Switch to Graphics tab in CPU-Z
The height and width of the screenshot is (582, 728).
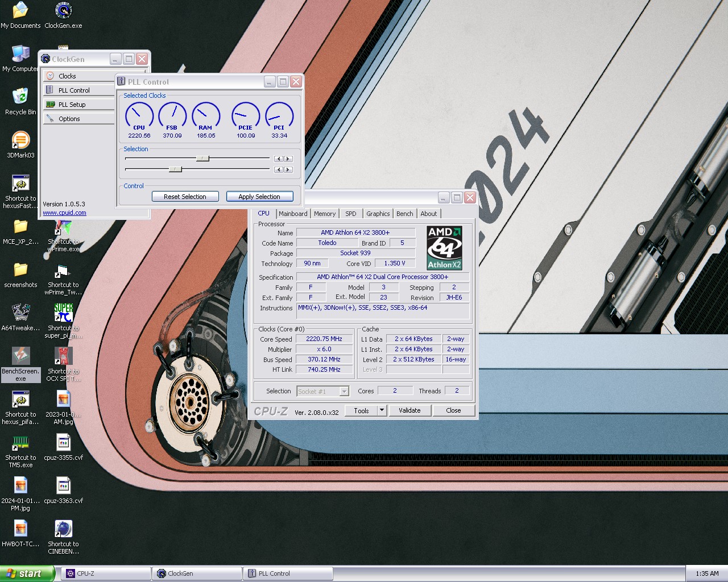(x=378, y=214)
